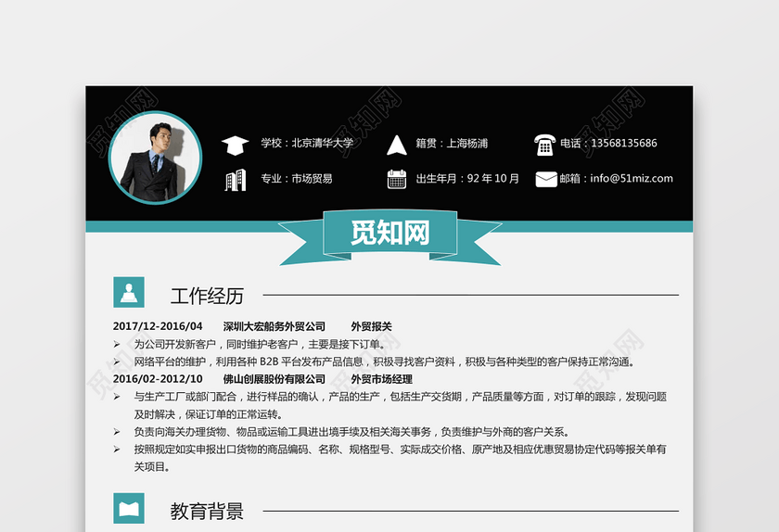Click the date range 2017/12-2016/04
Image resolution: width=779 pixels, height=532 pixels.
point(158,326)
